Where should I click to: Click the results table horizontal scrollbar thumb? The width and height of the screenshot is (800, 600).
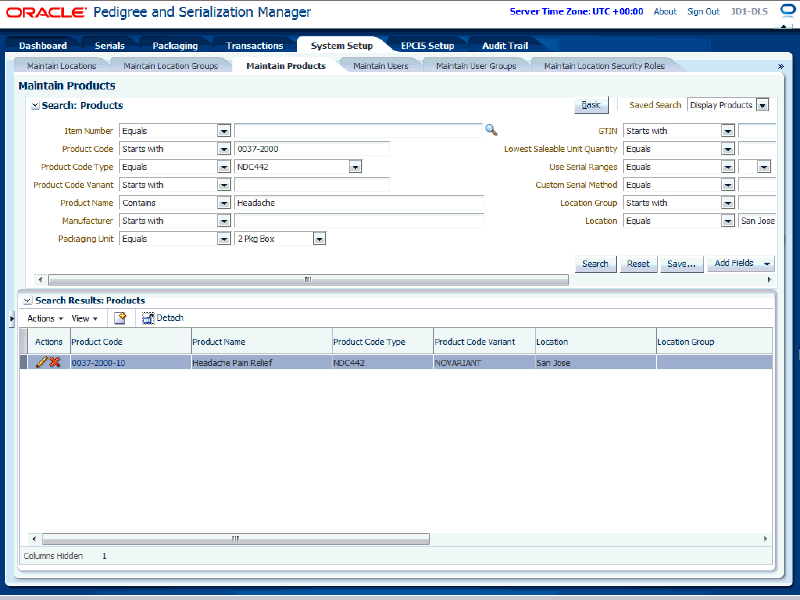236,539
